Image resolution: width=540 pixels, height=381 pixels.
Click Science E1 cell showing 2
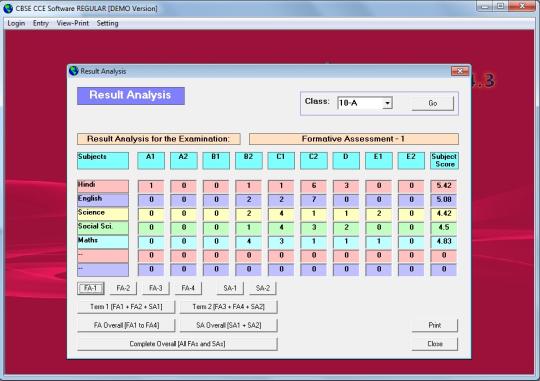(379, 214)
